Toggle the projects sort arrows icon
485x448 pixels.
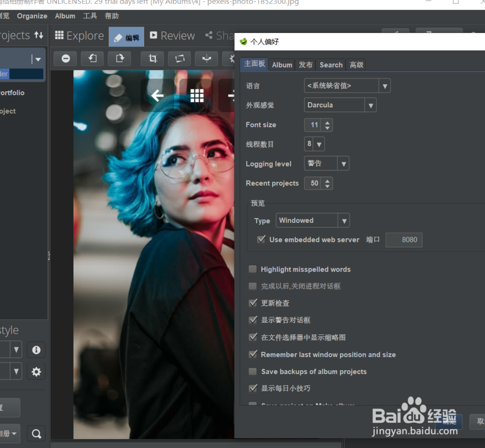pos(39,35)
